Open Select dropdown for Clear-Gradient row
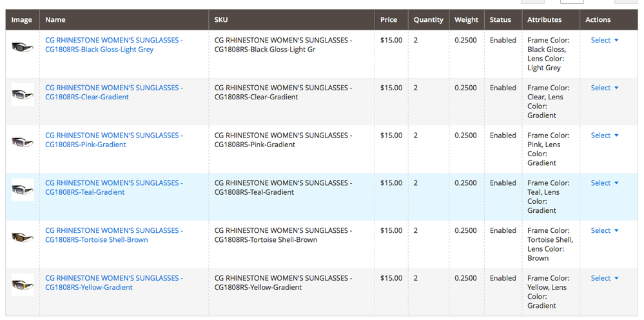The height and width of the screenshot is (320, 644). click(604, 88)
